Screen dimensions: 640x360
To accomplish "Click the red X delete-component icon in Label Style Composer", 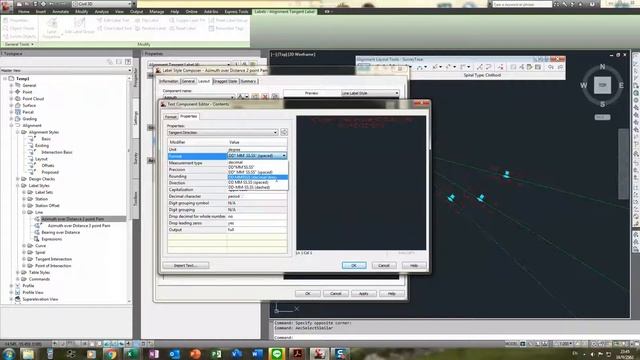I will (265, 97).
